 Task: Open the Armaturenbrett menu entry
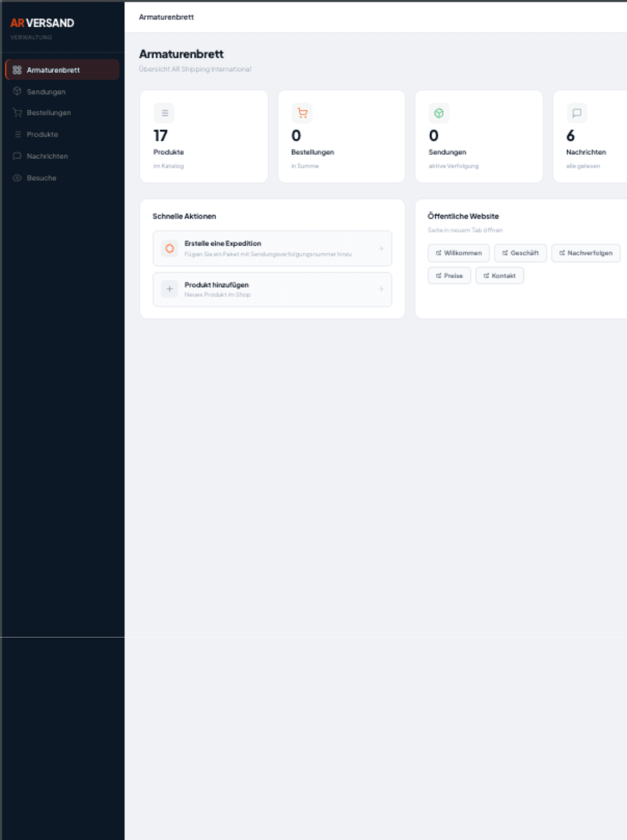[x=53, y=70]
